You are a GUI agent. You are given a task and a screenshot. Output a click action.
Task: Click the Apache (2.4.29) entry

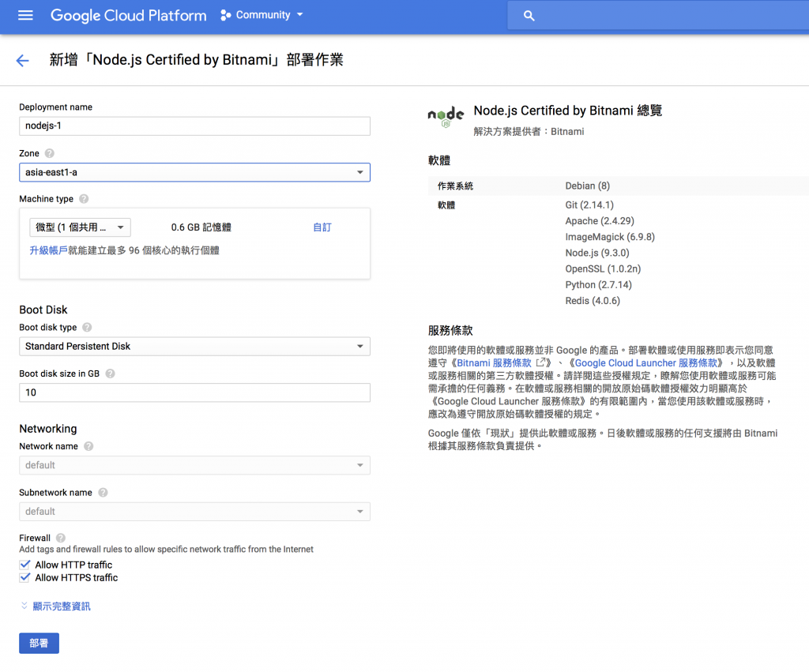click(600, 221)
